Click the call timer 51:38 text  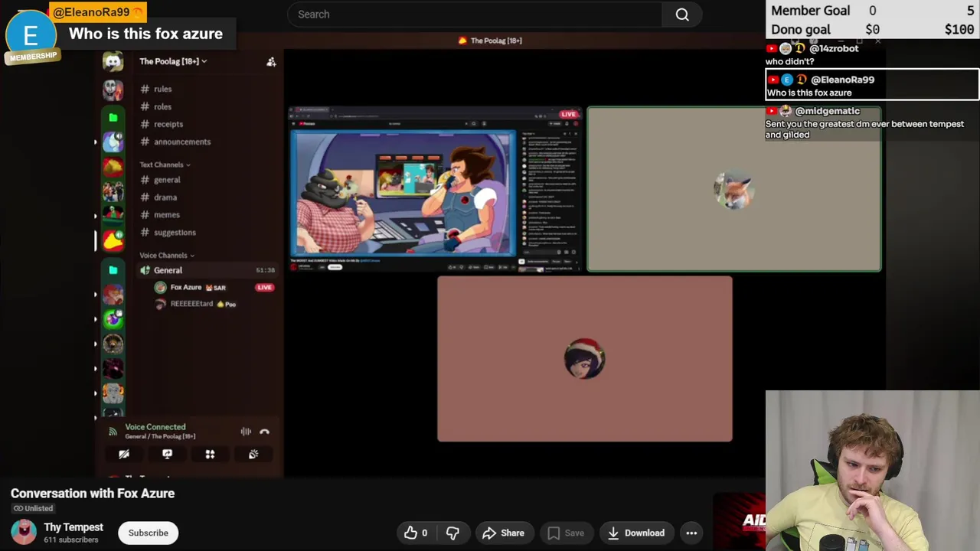[265, 270]
